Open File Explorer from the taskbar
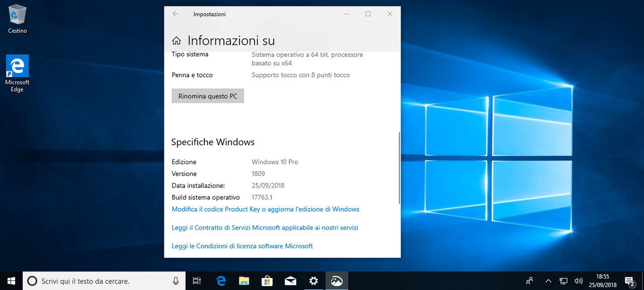The image size is (644, 290). (244, 281)
